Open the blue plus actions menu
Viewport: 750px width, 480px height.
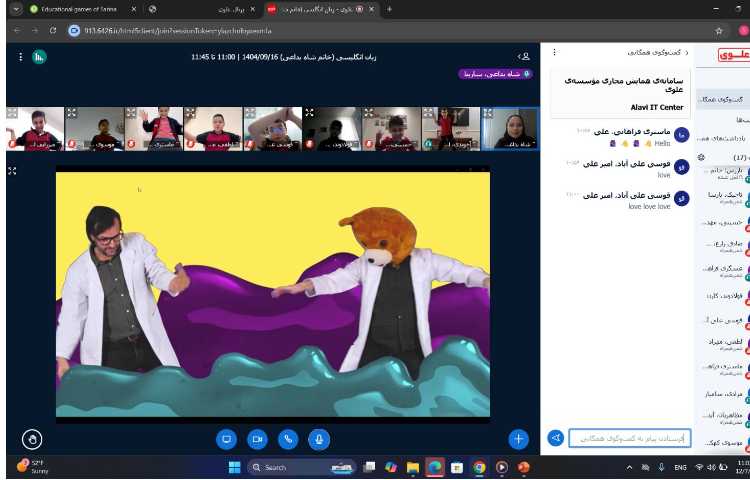tap(518, 439)
